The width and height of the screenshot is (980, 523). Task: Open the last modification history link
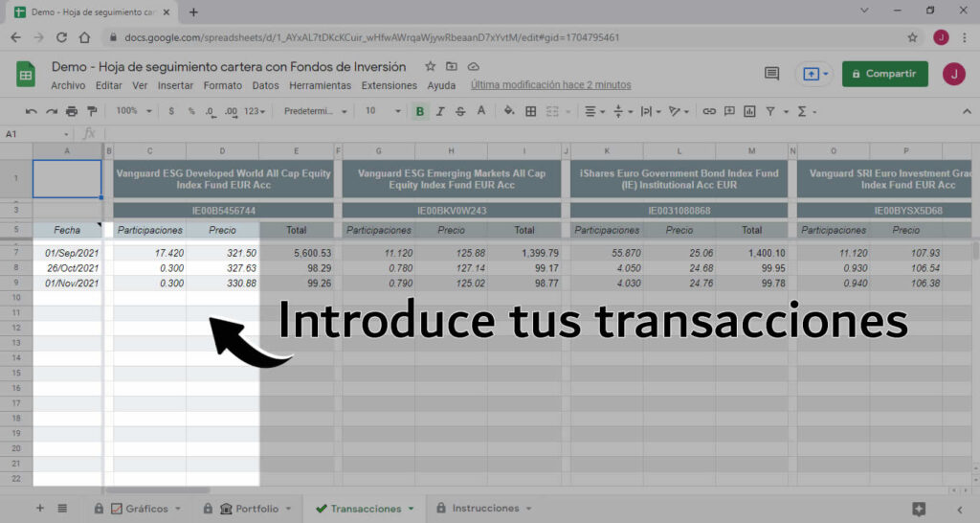coord(550,85)
